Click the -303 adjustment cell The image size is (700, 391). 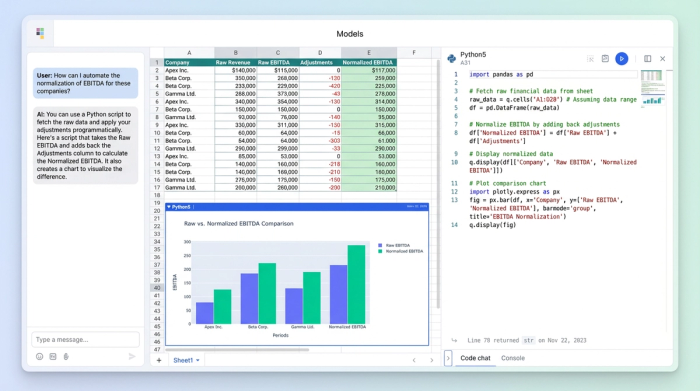(x=320, y=141)
